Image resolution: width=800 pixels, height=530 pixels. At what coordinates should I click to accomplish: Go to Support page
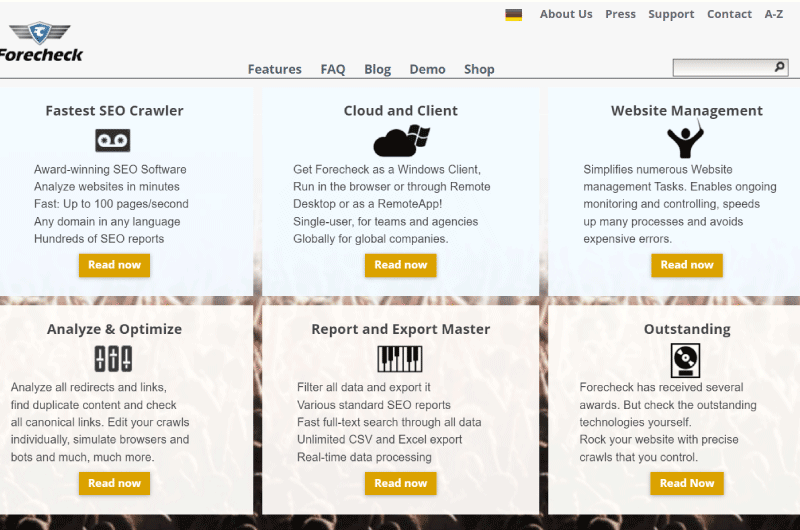pyautogui.click(x=671, y=14)
